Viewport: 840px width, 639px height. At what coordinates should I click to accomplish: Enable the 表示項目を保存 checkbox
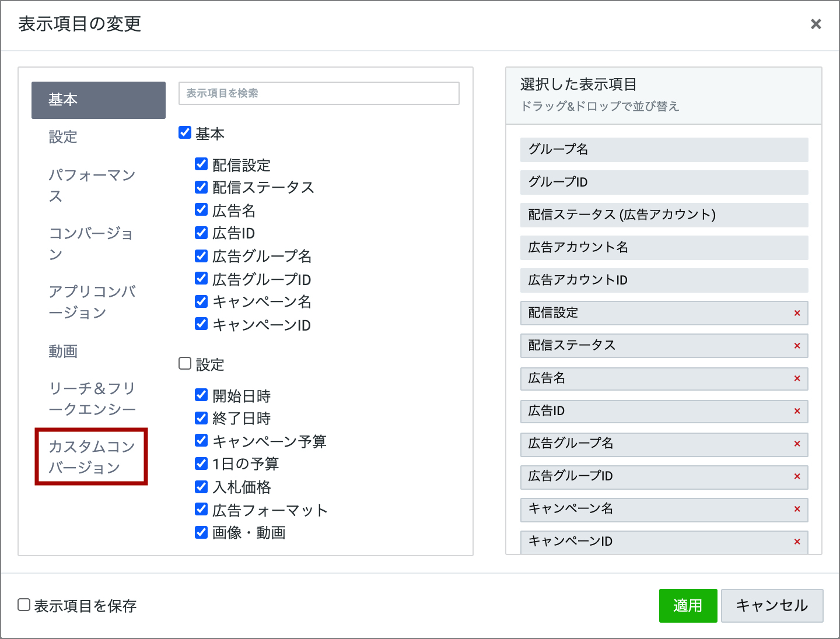click(24, 605)
